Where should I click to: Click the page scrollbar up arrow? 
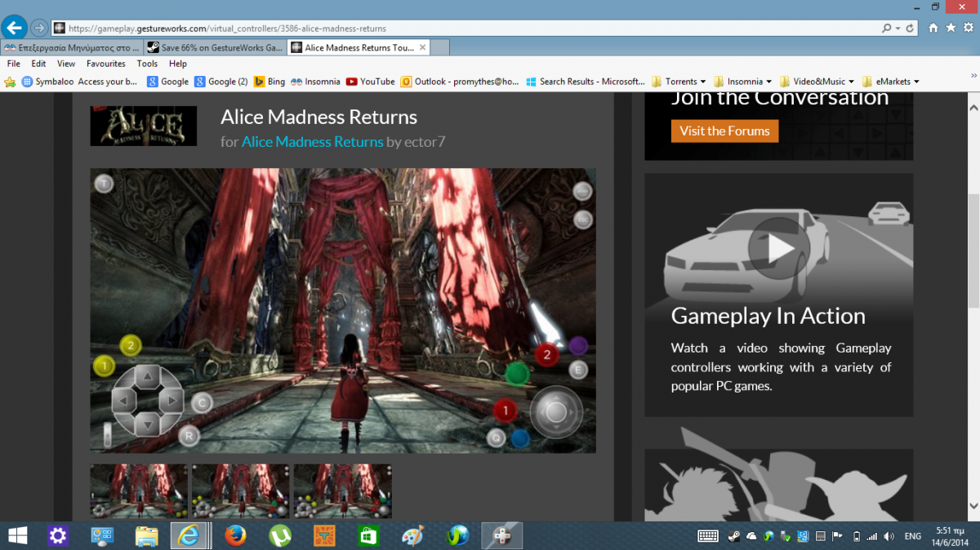973,106
